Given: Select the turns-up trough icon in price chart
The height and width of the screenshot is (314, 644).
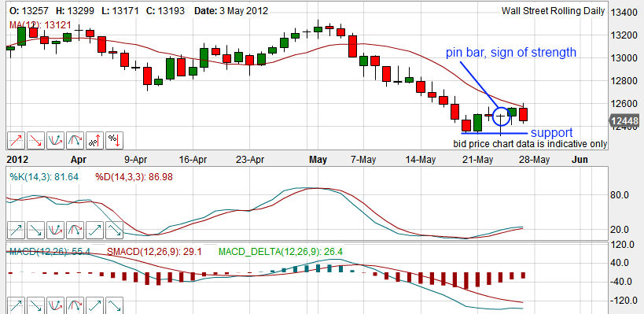Looking at the screenshot, I should (56, 141).
